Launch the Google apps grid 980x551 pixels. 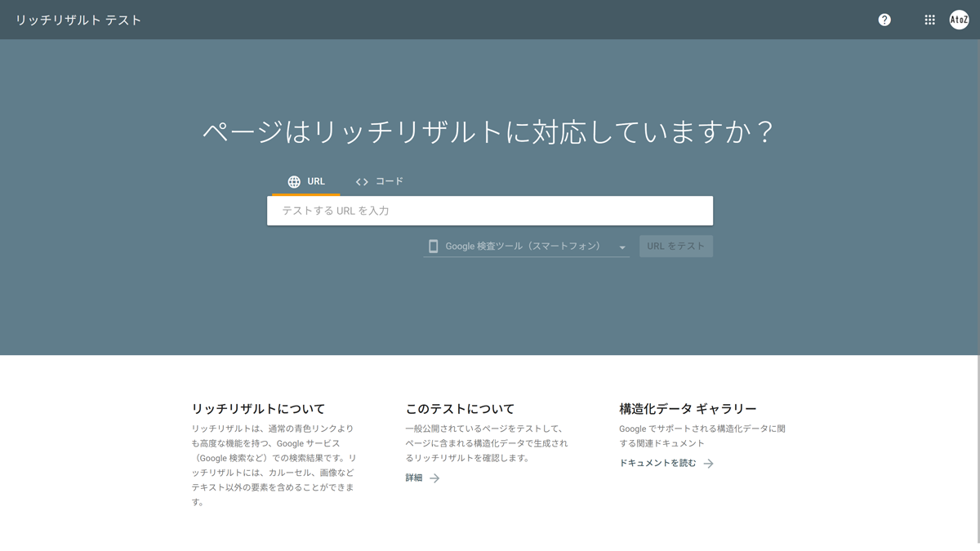point(929,19)
